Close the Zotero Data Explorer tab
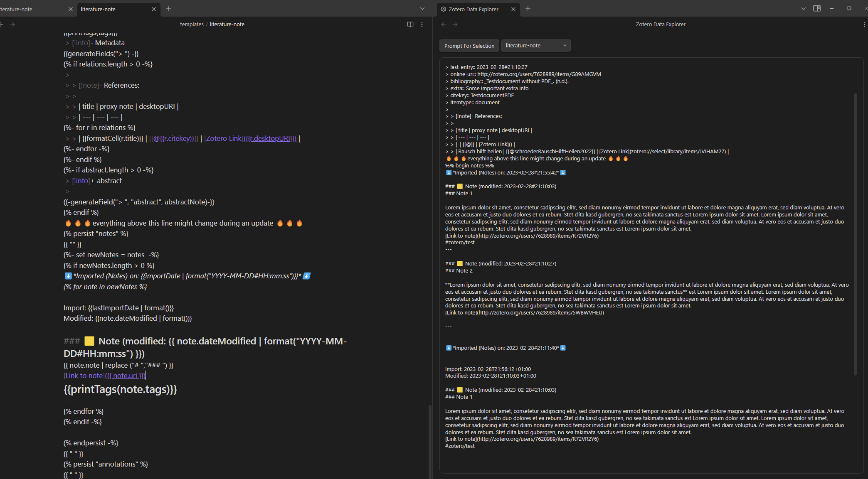Viewport: 868px width, 479px height. 513,9
